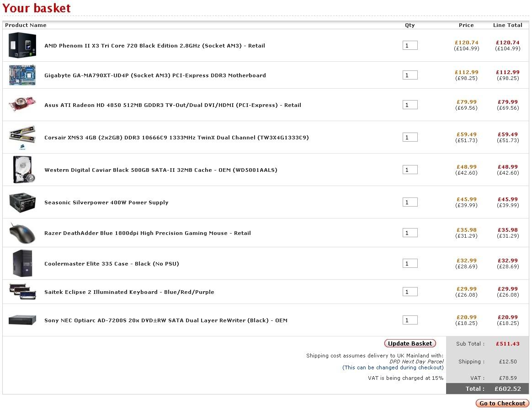
Task: Click the Saitek Eclipse keyboard quantity field
Action: pyautogui.click(x=410, y=292)
